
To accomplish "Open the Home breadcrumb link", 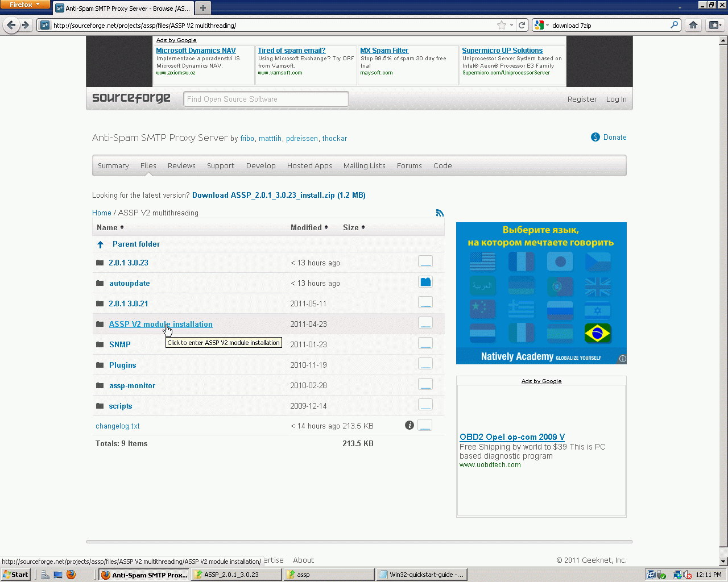I will click(x=102, y=213).
